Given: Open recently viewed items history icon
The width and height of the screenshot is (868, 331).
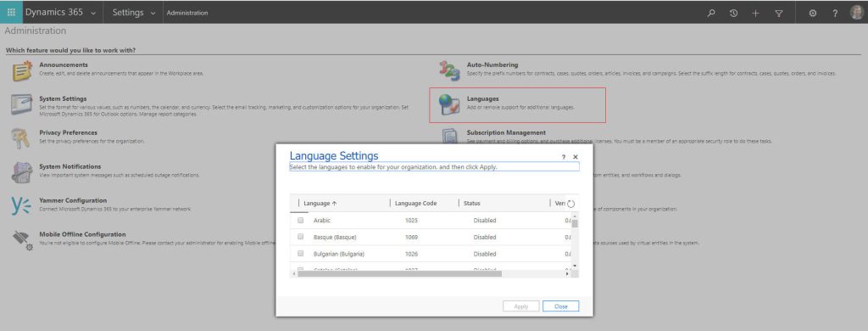Looking at the screenshot, I should [733, 13].
